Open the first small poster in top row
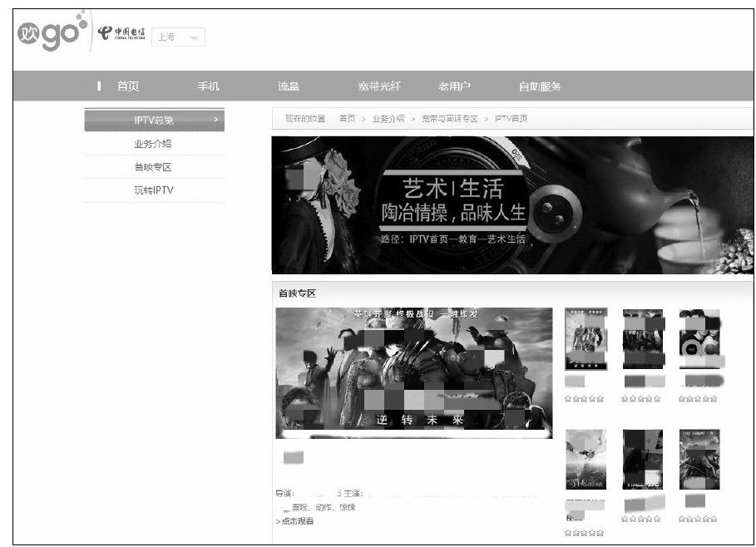This screenshot has height=547, width=756. 586,339
